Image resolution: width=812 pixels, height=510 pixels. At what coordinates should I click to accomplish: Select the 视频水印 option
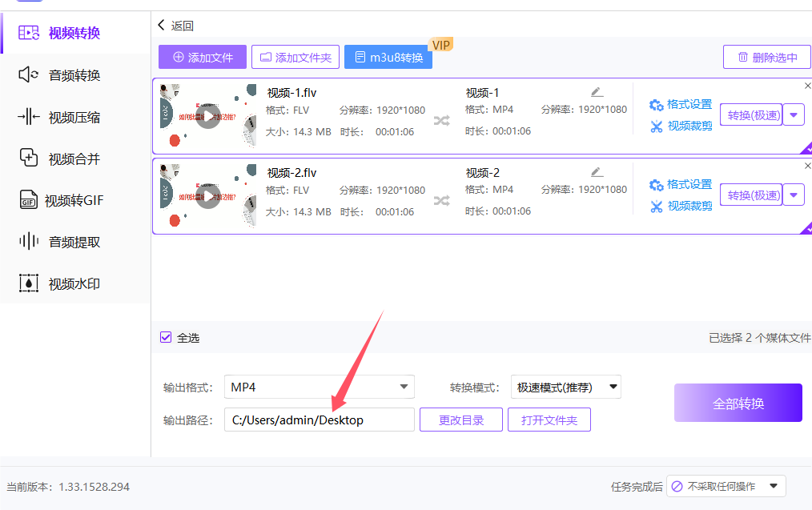click(75, 283)
